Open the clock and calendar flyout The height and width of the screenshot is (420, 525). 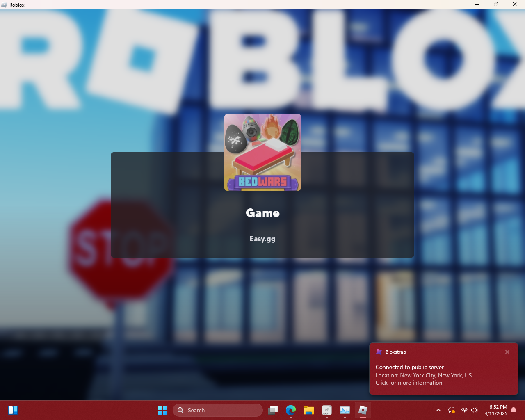pyautogui.click(x=496, y=410)
